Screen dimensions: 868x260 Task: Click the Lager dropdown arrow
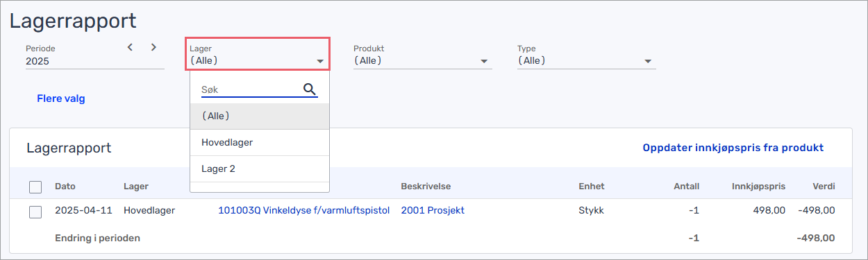(x=320, y=61)
